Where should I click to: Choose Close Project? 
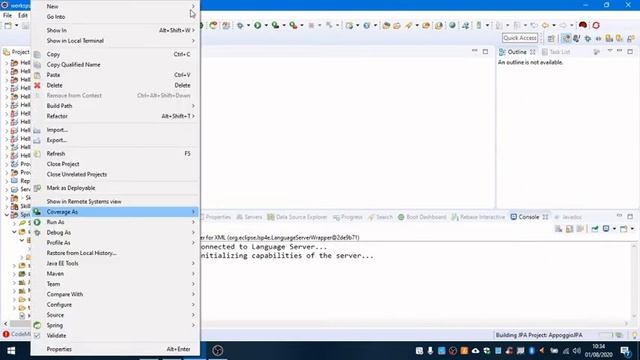[115, 164]
